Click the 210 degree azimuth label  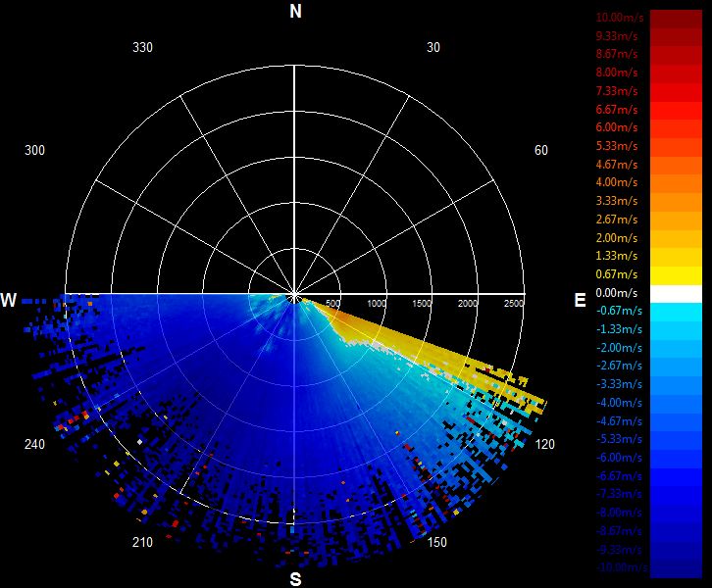click(x=142, y=542)
